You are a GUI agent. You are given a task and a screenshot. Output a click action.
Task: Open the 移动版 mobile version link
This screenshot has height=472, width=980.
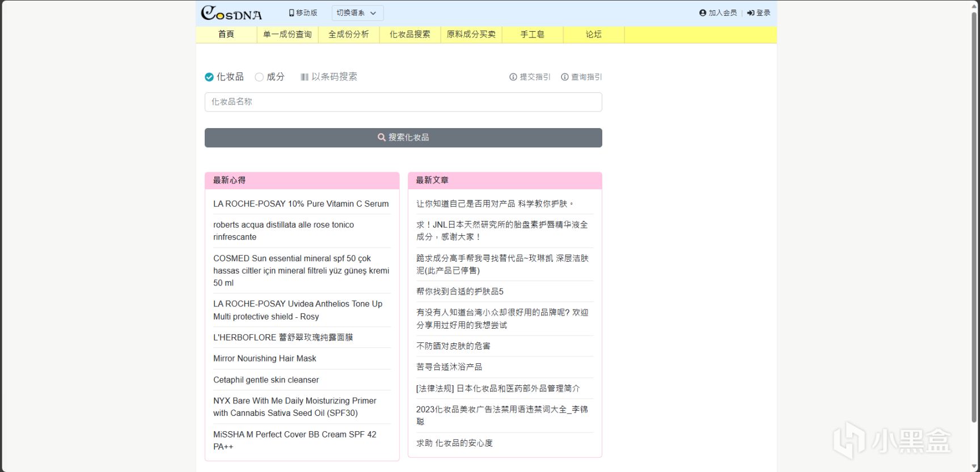tap(303, 12)
